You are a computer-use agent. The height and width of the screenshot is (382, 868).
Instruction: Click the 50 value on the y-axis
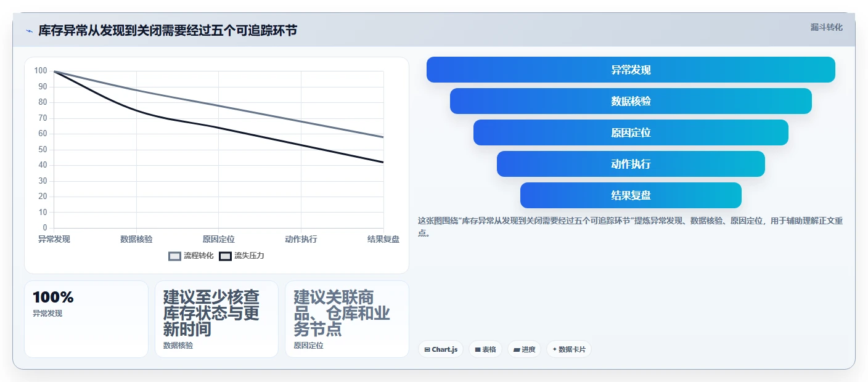(x=43, y=149)
